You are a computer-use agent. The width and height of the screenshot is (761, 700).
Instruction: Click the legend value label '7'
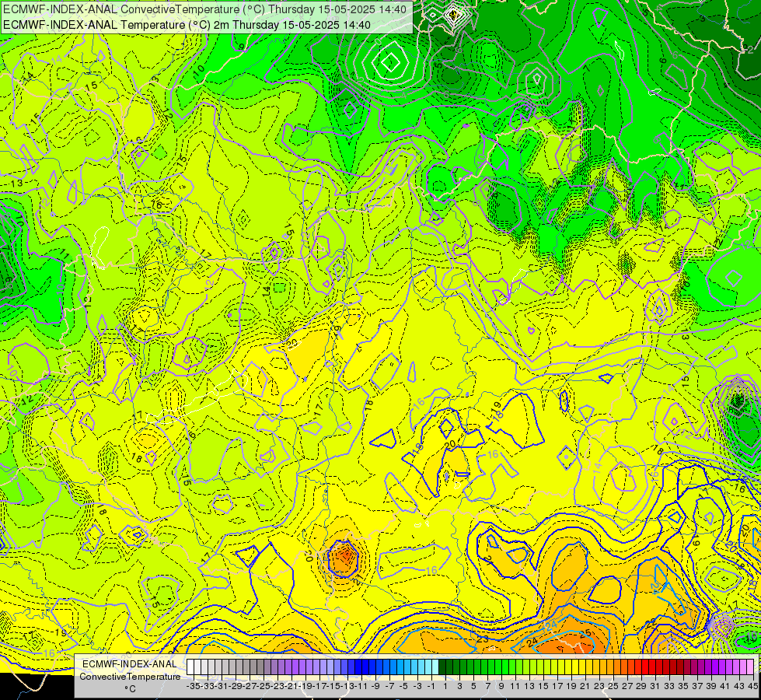487,686
